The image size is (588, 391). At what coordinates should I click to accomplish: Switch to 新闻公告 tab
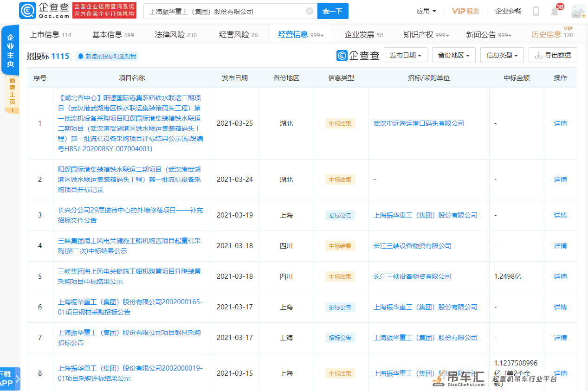pos(489,35)
